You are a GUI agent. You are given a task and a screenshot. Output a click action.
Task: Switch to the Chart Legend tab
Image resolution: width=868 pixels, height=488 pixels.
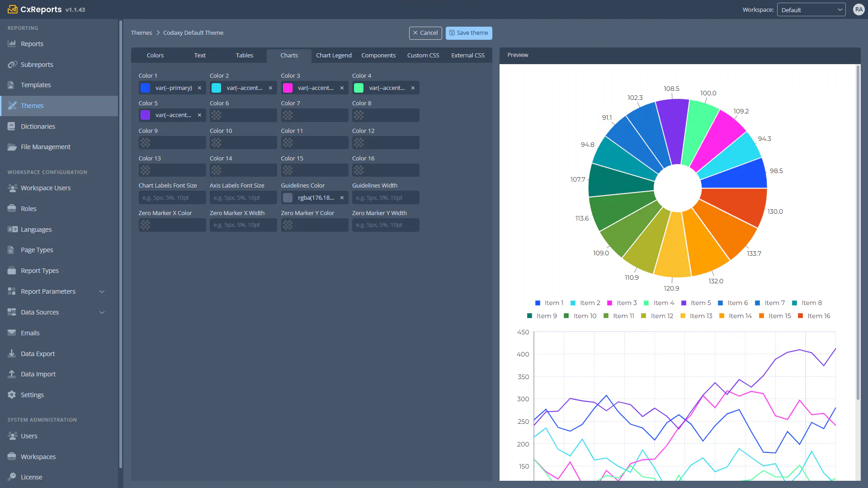click(x=334, y=56)
